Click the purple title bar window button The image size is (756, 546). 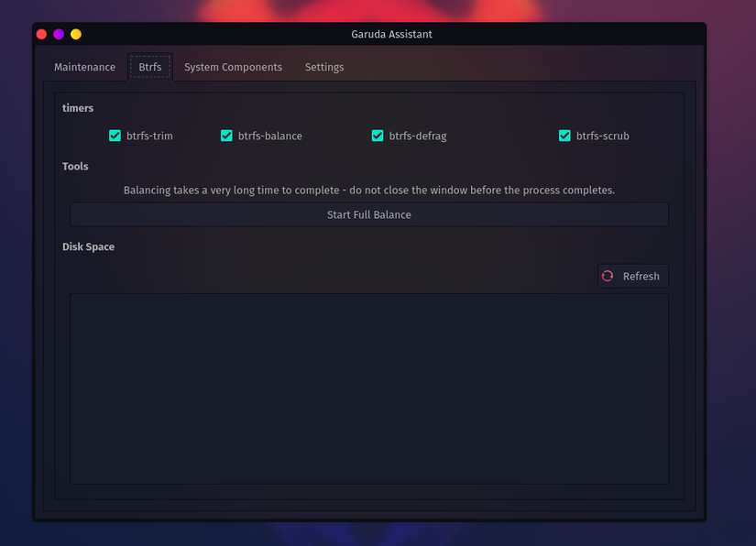pyautogui.click(x=59, y=34)
